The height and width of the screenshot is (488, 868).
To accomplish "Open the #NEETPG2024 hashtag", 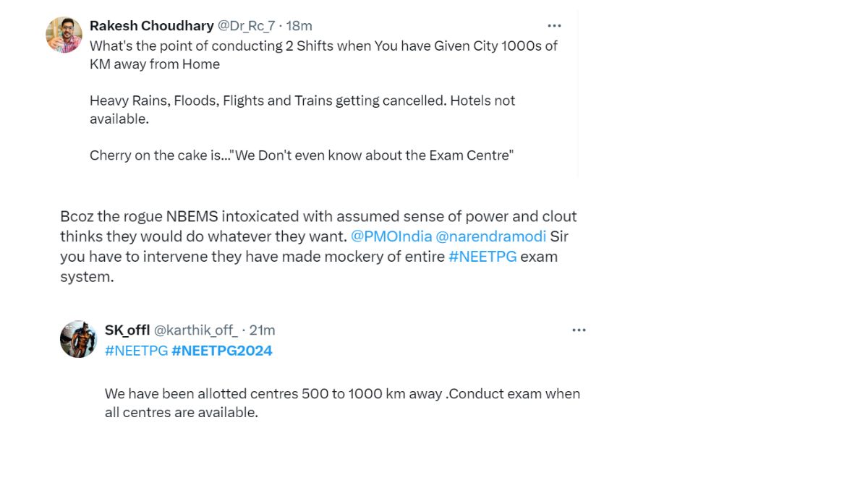I will pyautogui.click(x=222, y=351).
